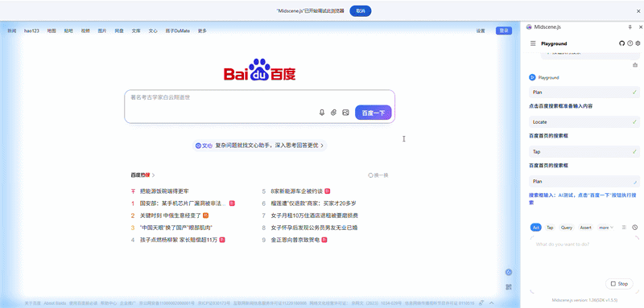This screenshot has width=644, height=308.
Task: Click the 登录 login button
Action: pyautogui.click(x=504, y=31)
